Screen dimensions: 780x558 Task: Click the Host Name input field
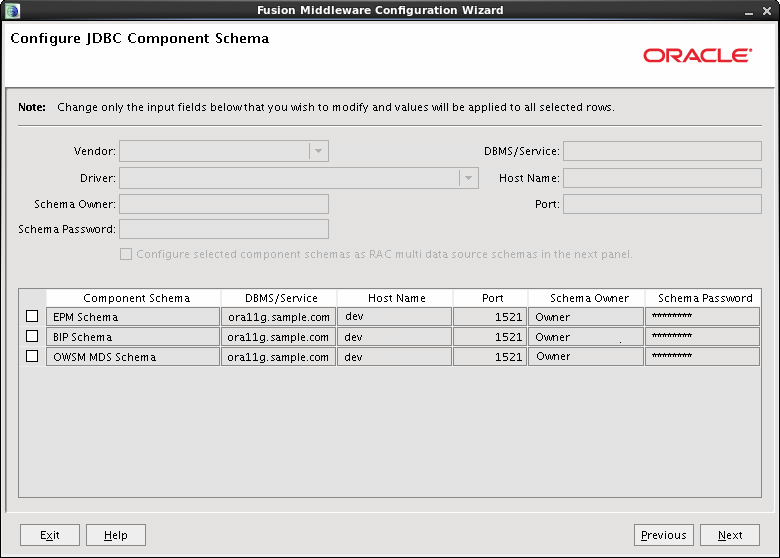[662, 178]
